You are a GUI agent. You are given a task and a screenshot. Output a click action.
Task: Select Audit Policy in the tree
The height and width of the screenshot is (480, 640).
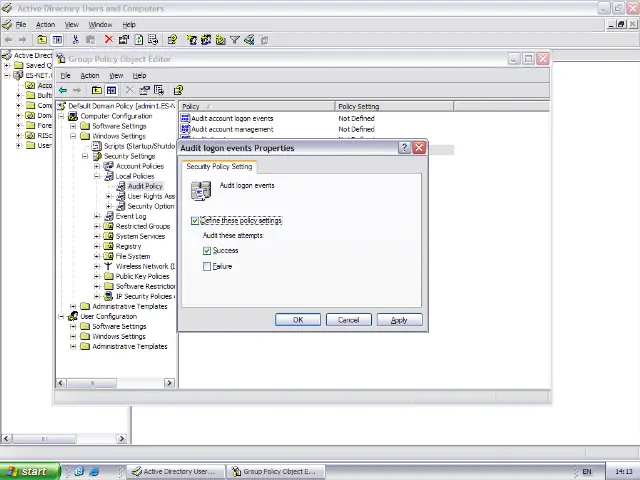(145, 186)
